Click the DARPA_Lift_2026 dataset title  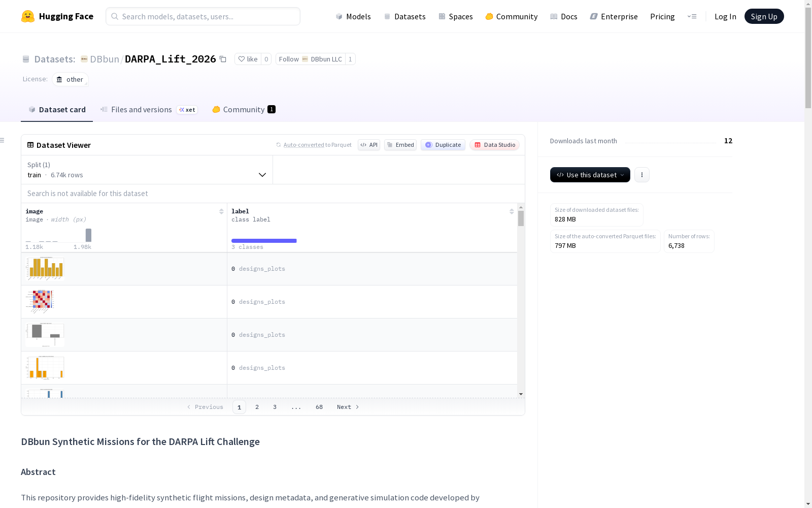click(x=171, y=59)
